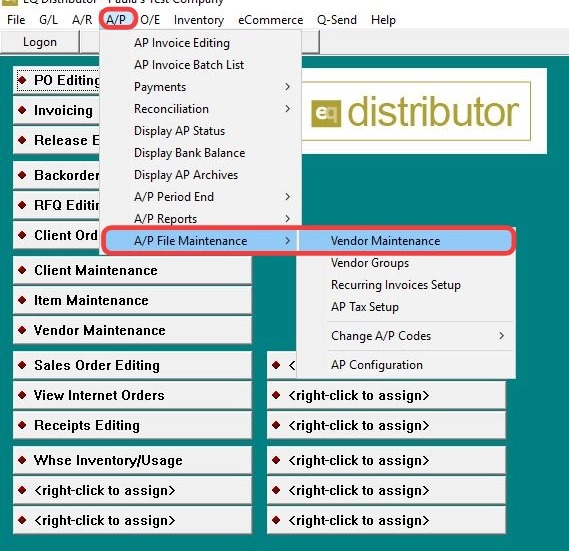Open the A/P menu
The image size is (569, 551).
(116, 20)
